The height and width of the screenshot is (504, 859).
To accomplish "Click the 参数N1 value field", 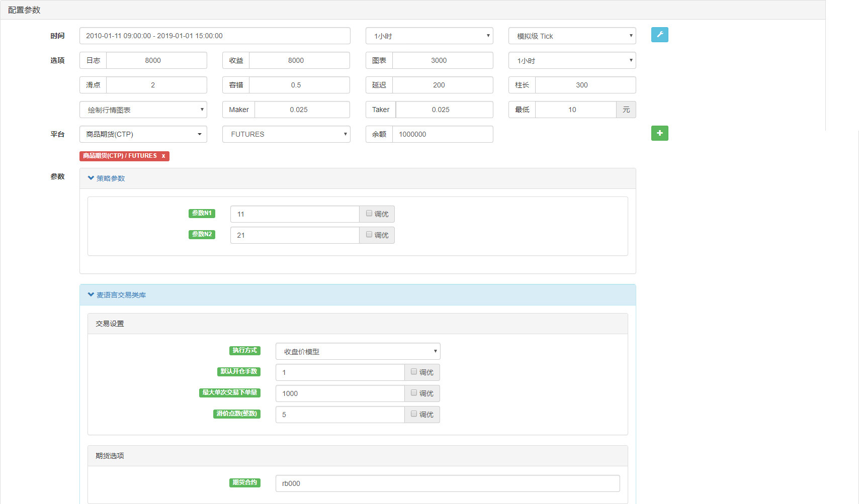I will tap(294, 214).
